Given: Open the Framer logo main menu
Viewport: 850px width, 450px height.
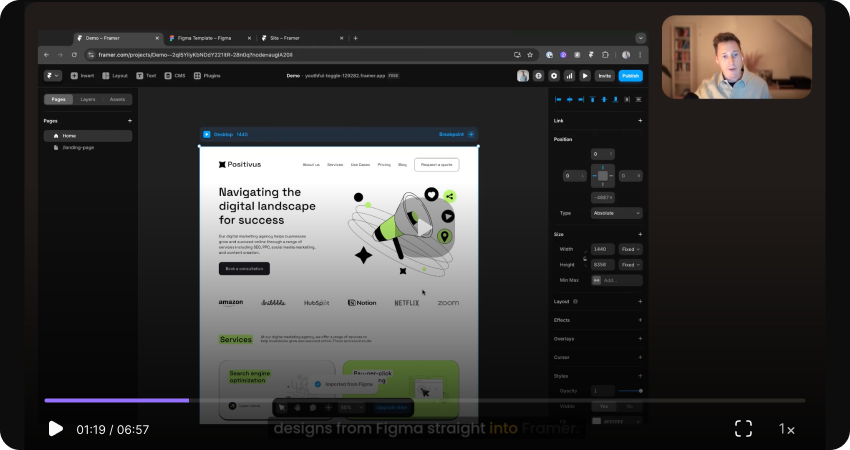Looking at the screenshot, I should click(x=53, y=76).
